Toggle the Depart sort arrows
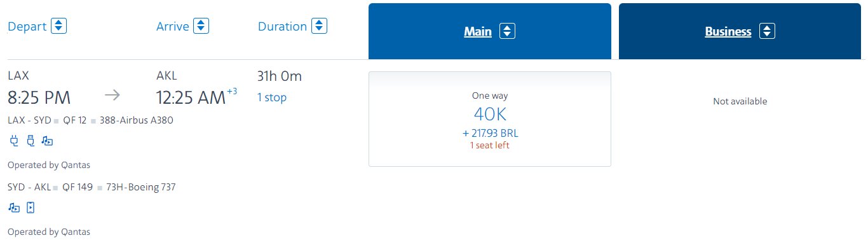868x240 pixels. tap(59, 27)
